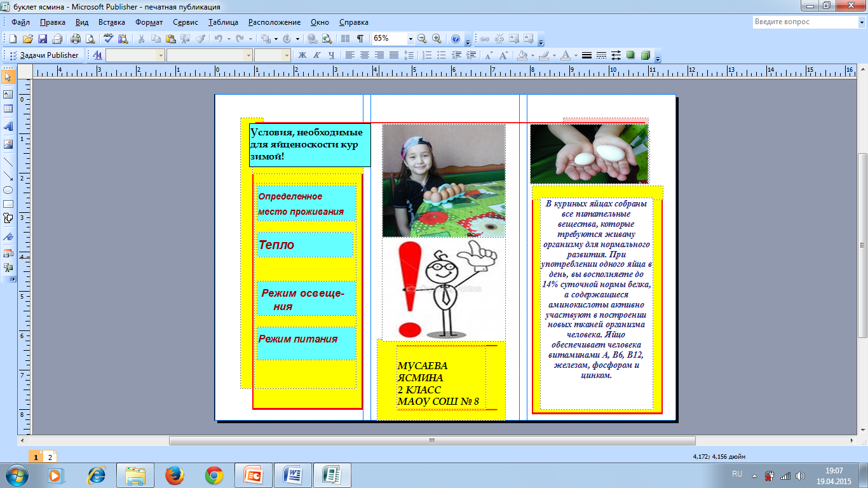Open the Вставка menu
This screenshot has width=868, height=488.
[x=112, y=22]
